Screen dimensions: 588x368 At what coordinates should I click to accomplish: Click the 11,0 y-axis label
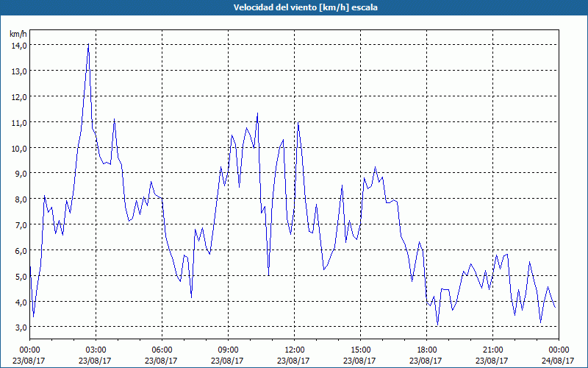pos(19,123)
